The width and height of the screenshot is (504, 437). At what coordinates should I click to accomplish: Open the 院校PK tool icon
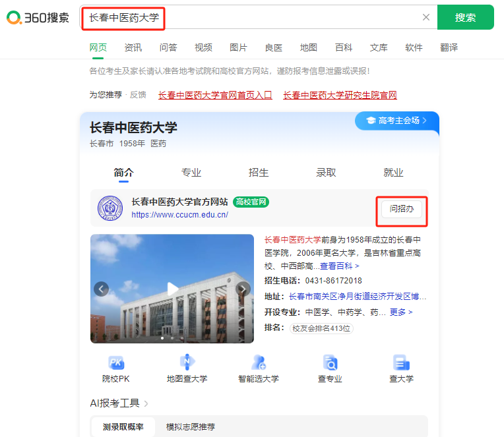pos(116,363)
